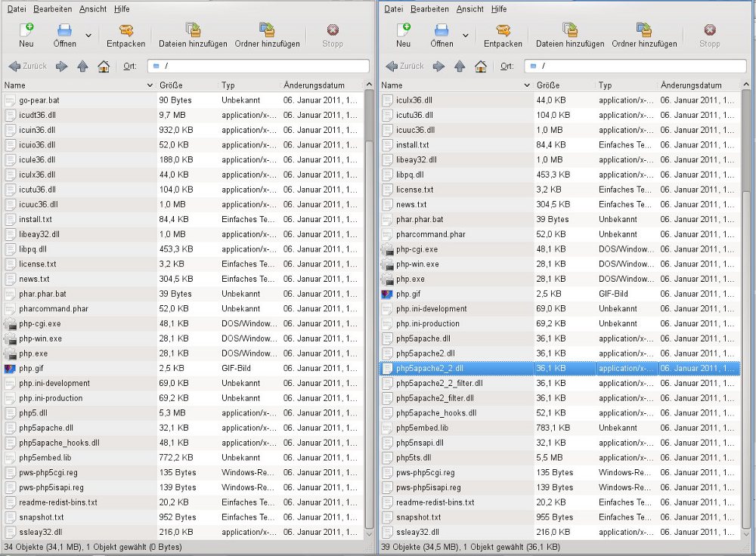Click Dateien hinzufügen in left window

pyautogui.click(x=193, y=36)
